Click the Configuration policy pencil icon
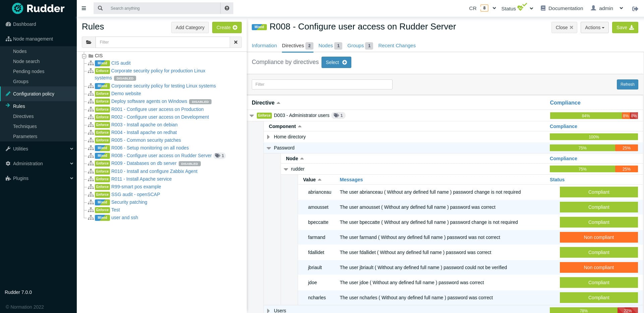This screenshot has width=644, height=313. pyautogui.click(x=8, y=94)
